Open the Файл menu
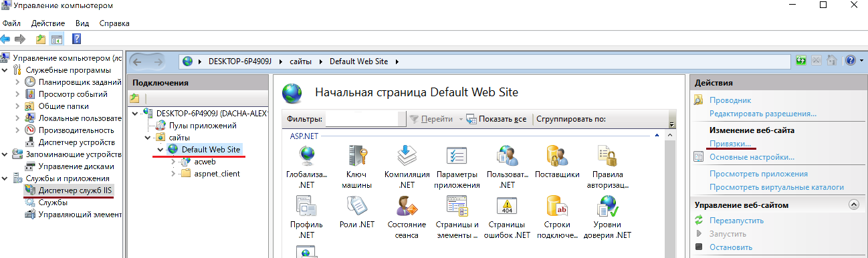 [x=11, y=23]
